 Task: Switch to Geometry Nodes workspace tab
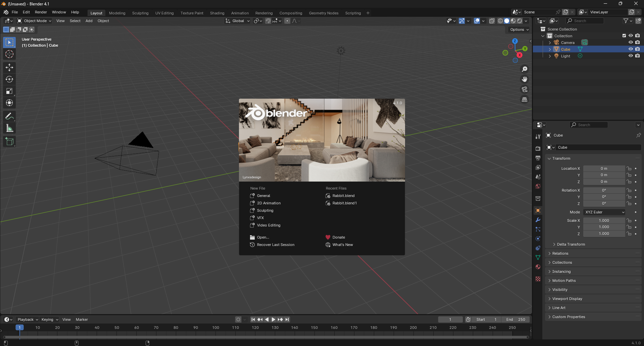pos(324,13)
